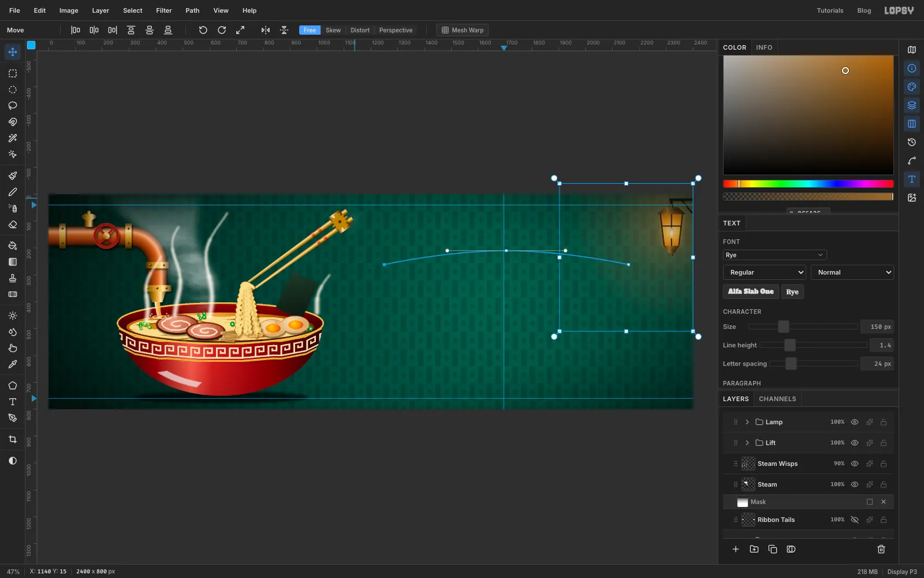Hide the Steam Wisps layer
The height and width of the screenshot is (578, 924).
[855, 464]
